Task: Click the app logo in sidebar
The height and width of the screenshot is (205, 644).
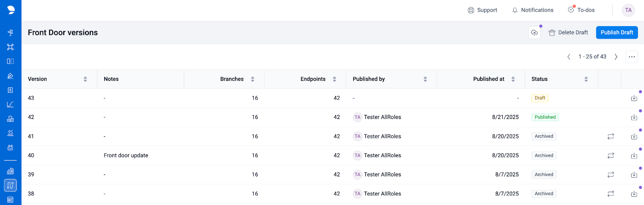Action: 11,10
